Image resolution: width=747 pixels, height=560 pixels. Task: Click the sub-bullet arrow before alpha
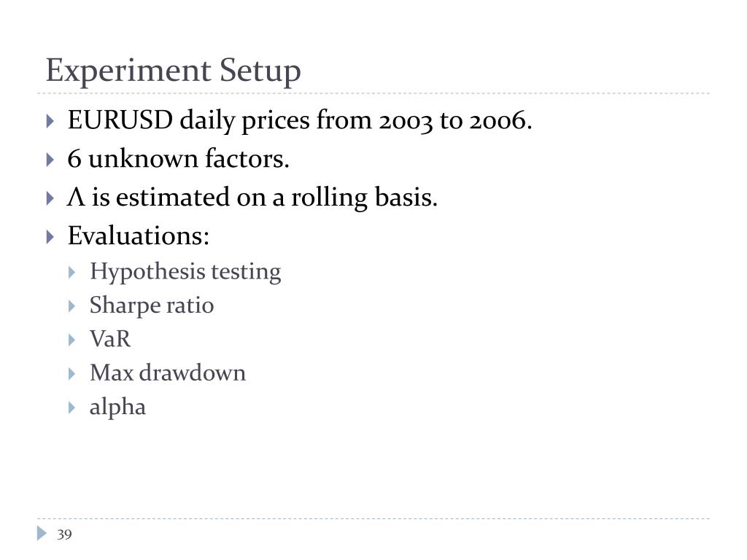[x=72, y=408]
